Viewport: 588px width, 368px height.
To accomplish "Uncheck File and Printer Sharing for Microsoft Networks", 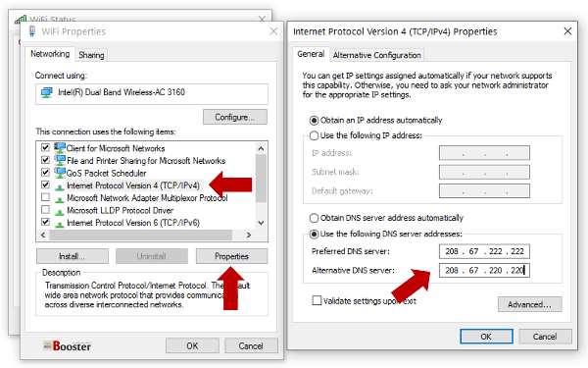I will 45,160.
